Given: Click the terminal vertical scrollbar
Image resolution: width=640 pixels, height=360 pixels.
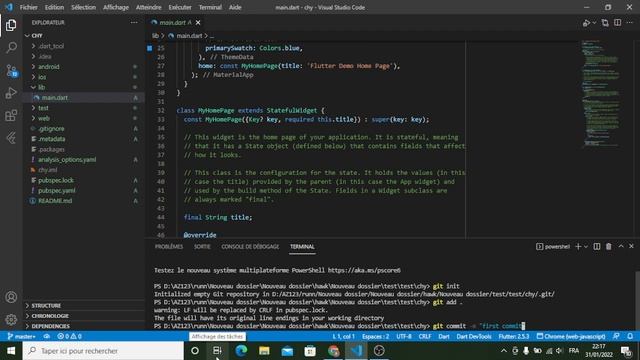Looking at the screenshot, I should tap(637, 300).
